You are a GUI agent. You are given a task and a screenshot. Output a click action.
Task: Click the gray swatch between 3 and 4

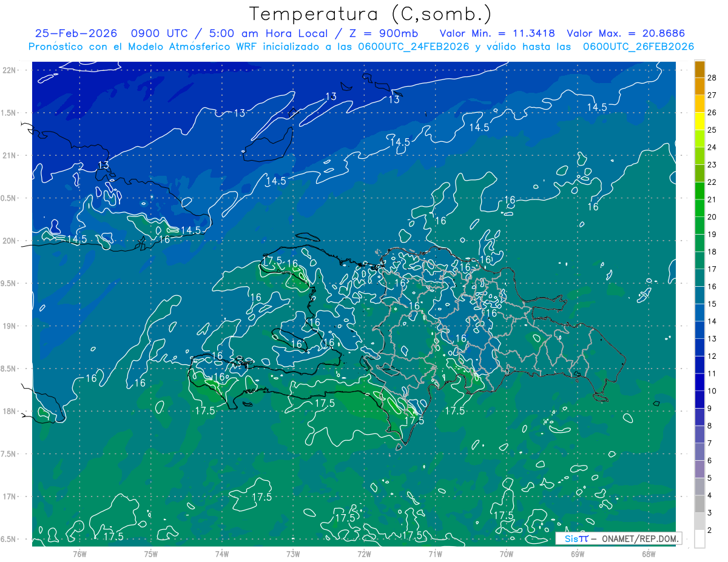(699, 504)
